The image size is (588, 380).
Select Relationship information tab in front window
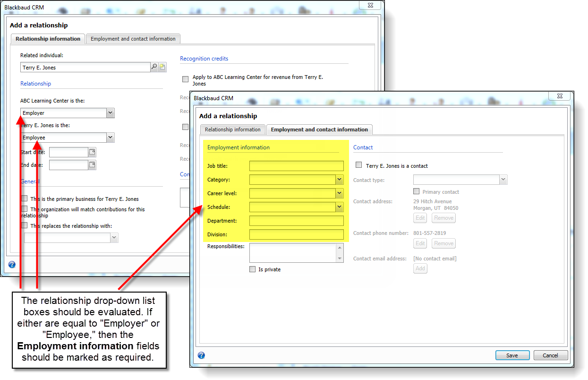(232, 130)
